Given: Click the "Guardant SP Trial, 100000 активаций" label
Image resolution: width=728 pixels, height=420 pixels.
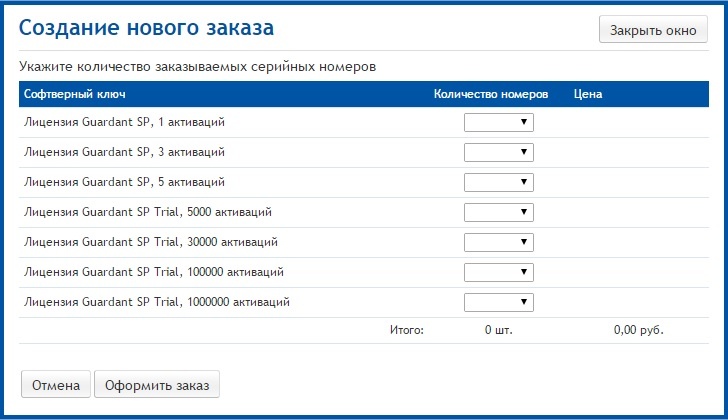Looking at the screenshot, I should [x=153, y=272].
